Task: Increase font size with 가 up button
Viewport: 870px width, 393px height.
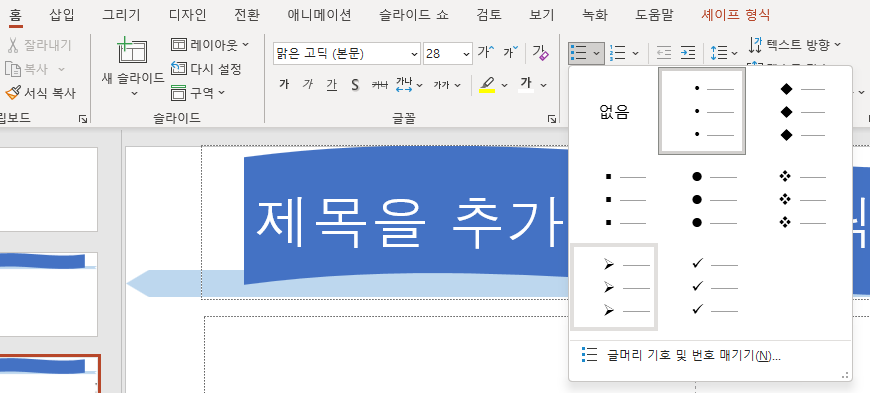Action: [486, 53]
